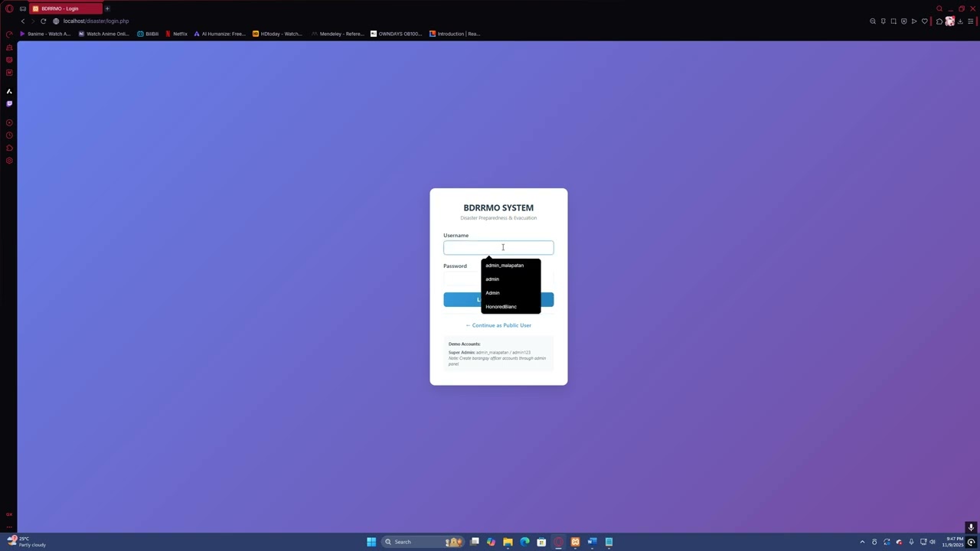Open the OWNDAYS bookmark
Image resolution: width=980 pixels, height=551 pixels.
click(x=396, y=34)
